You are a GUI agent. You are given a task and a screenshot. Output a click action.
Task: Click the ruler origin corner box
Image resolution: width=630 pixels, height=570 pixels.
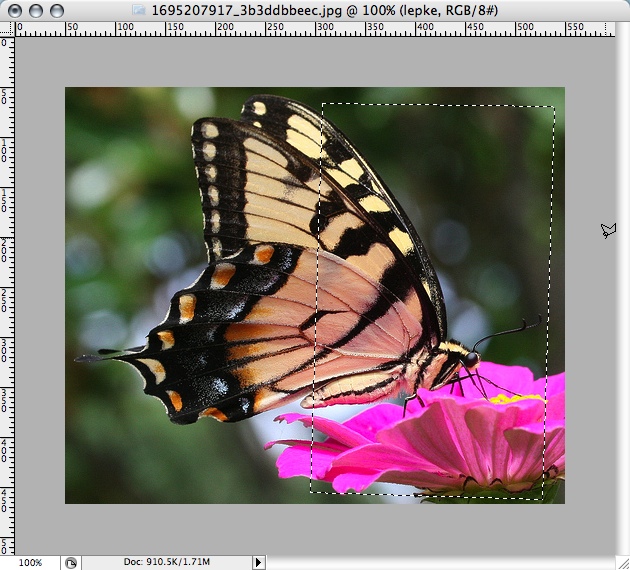(7, 30)
